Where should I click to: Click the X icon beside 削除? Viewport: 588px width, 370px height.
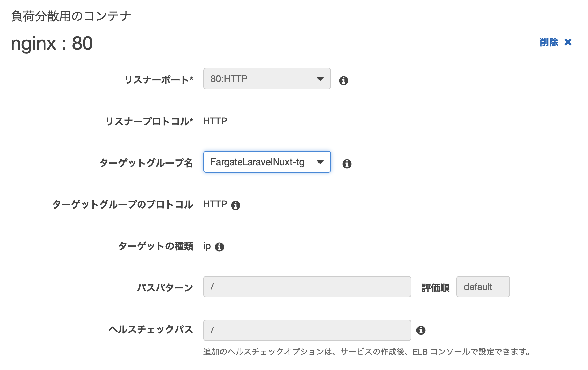(x=568, y=42)
